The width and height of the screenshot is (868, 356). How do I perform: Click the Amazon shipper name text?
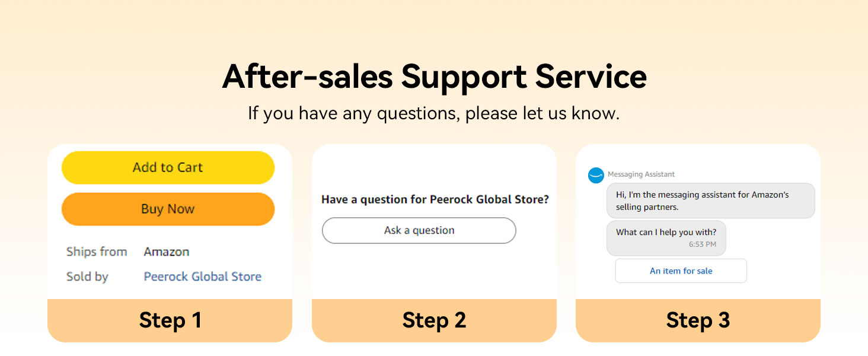[x=166, y=252]
